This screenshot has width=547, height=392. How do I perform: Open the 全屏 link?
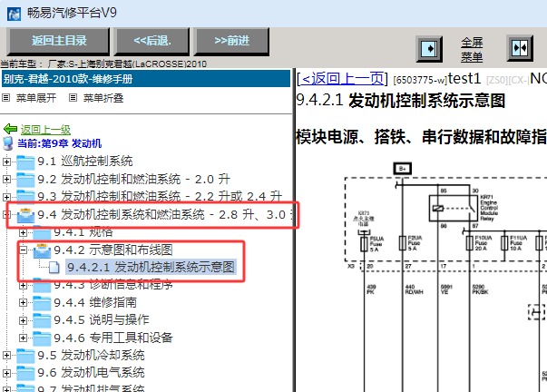point(472,43)
